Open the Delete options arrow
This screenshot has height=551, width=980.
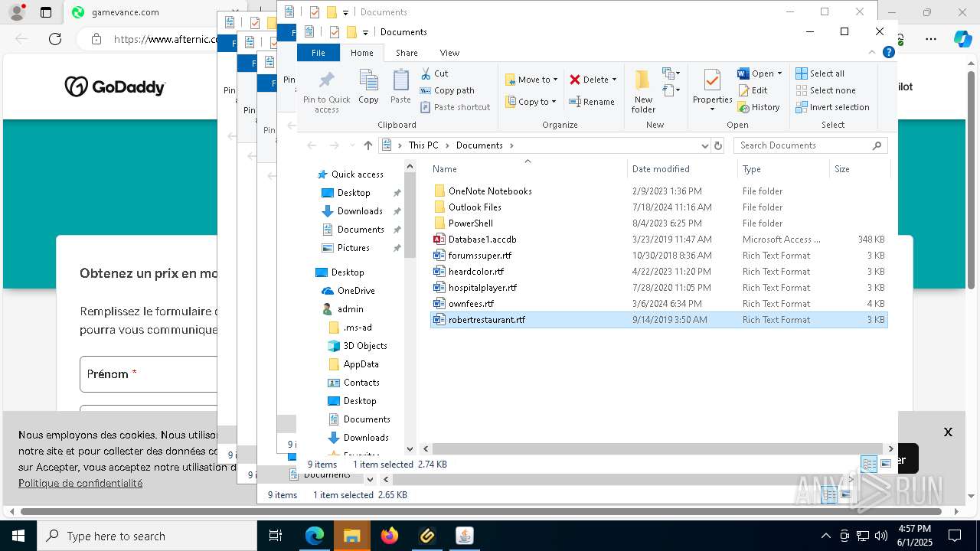tap(614, 80)
